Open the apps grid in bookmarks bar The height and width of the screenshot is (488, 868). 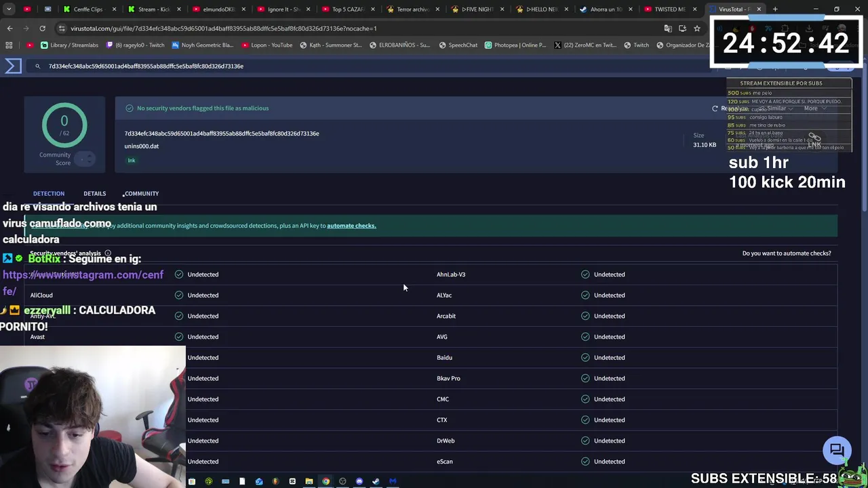point(9,45)
